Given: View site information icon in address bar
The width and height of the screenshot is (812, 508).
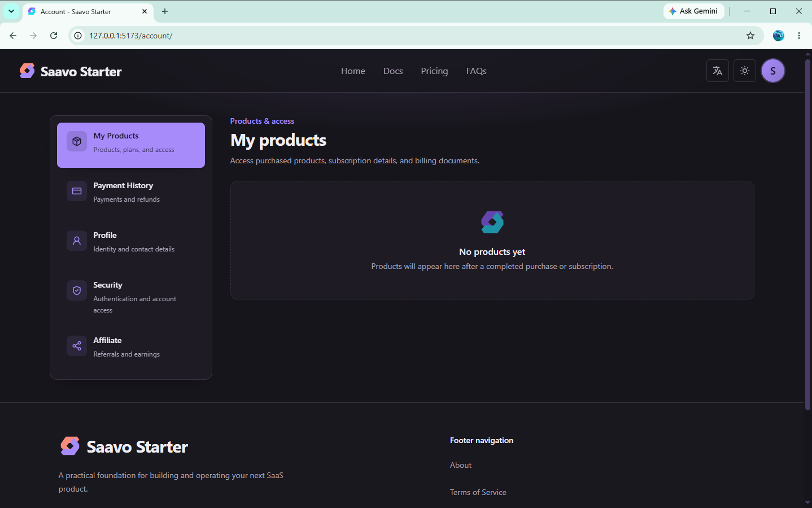Looking at the screenshot, I should (78, 36).
